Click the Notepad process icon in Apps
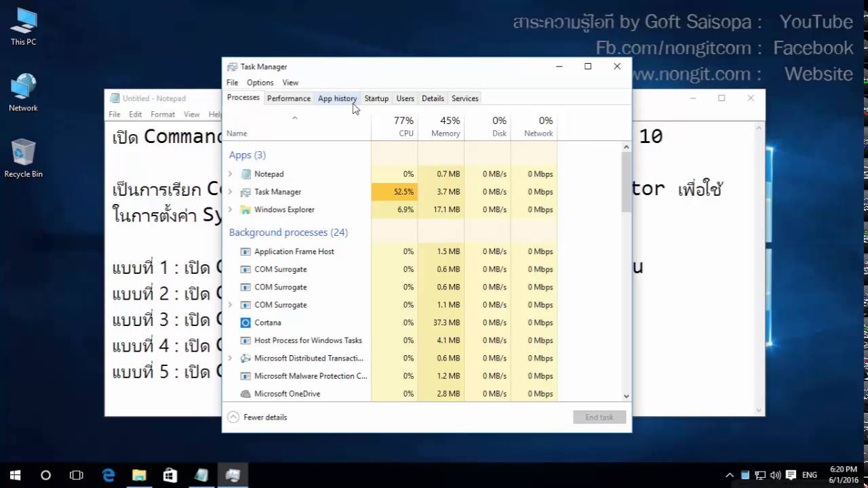Image resolution: width=868 pixels, height=488 pixels. pyautogui.click(x=245, y=174)
